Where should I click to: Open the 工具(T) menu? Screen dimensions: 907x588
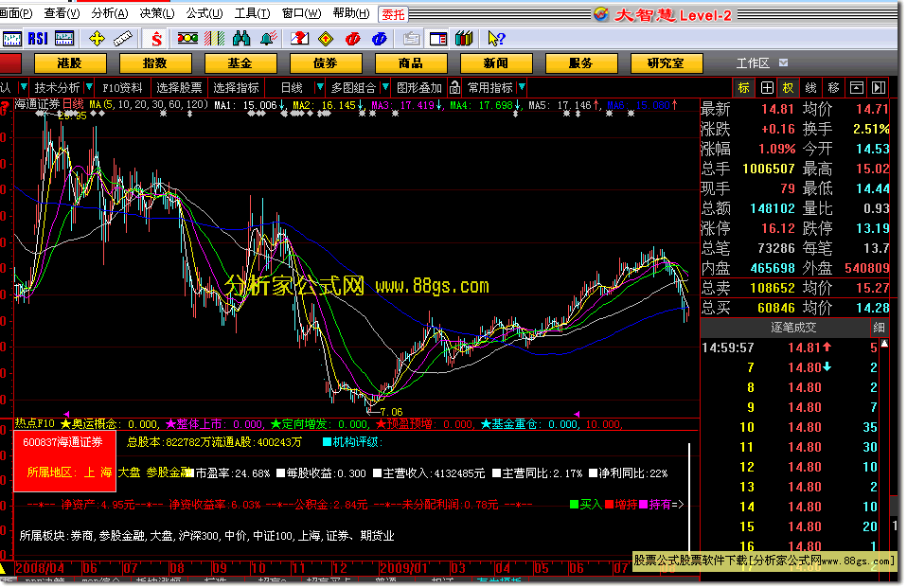[252, 13]
